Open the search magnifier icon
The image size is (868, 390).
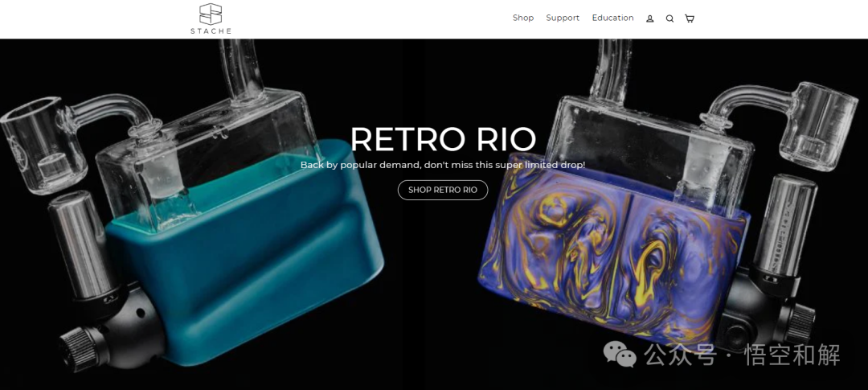(x=669, y=18)
